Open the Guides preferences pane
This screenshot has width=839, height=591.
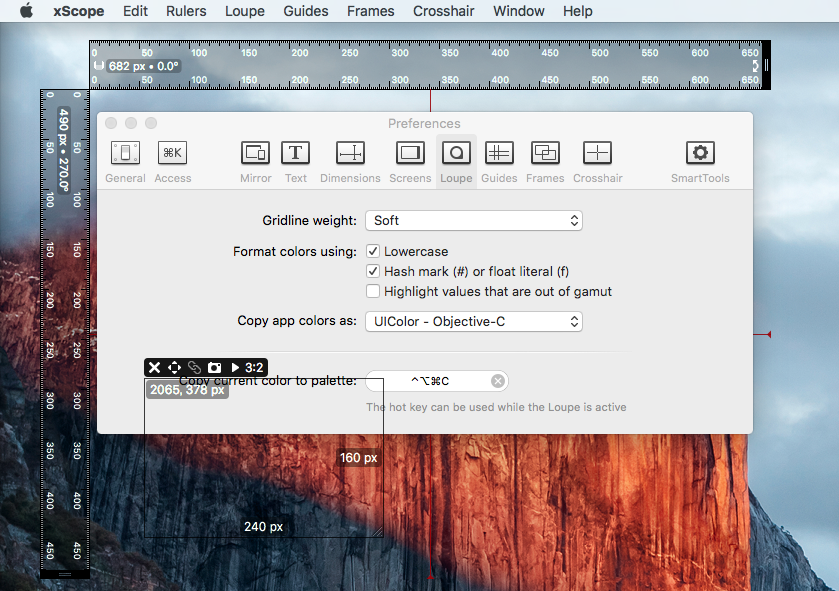[499, 162]
